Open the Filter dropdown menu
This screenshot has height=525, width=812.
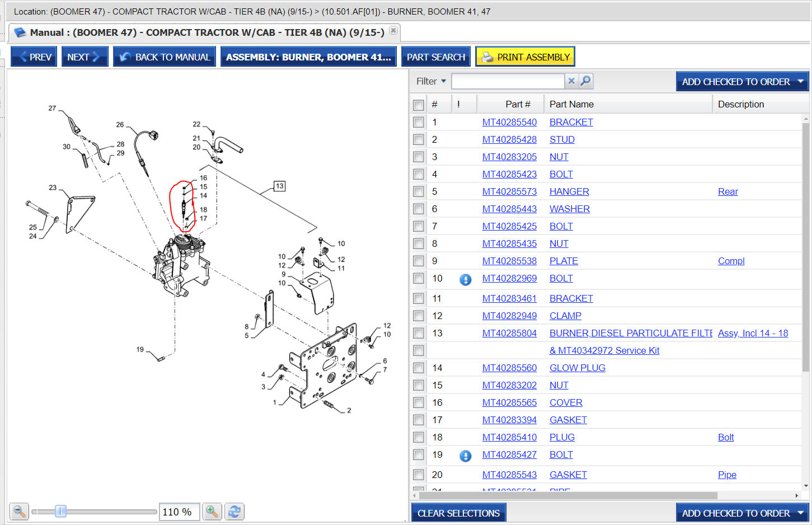click(x=431, y=82)
